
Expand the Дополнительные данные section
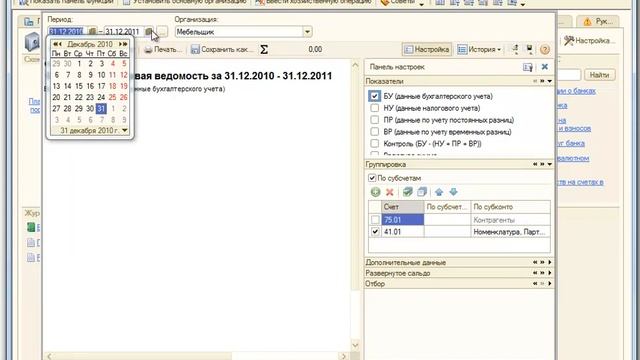[x=550, y=262]
